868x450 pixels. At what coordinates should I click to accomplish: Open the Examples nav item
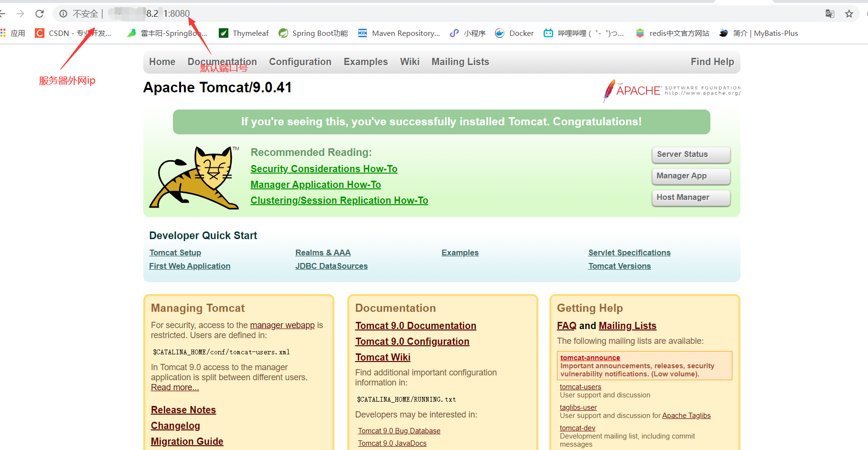click(x=365, y=62)
